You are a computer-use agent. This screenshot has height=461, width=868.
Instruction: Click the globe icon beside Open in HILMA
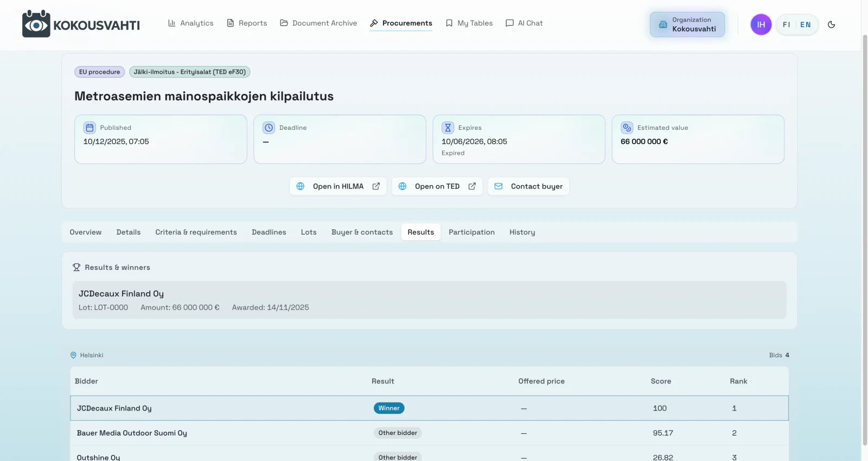pos(301,186)
